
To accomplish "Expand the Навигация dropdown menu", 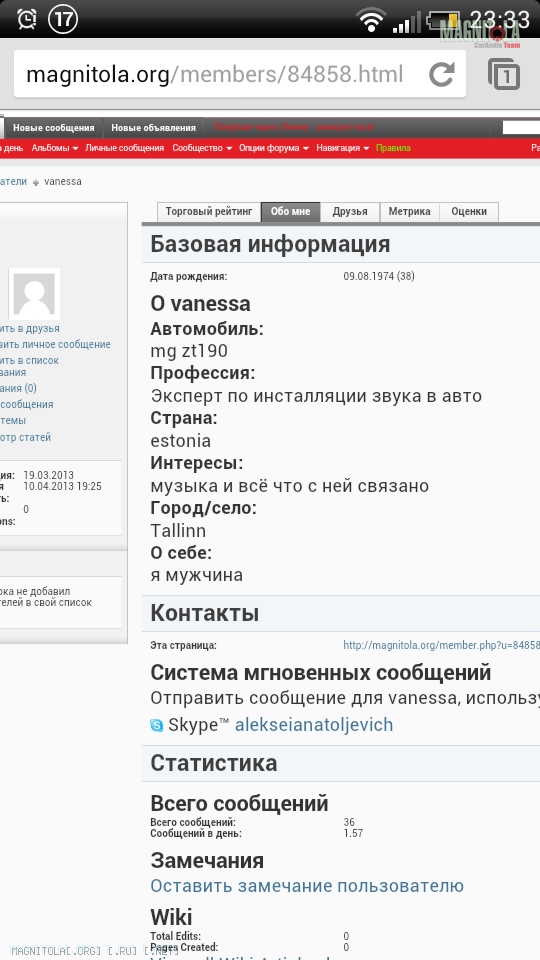I will (343, 148).
